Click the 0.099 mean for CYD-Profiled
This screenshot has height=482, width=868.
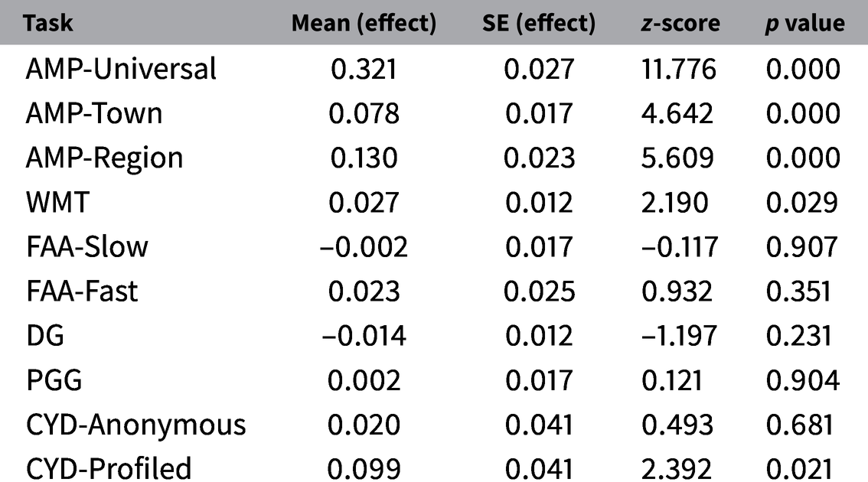pos(364,469)
